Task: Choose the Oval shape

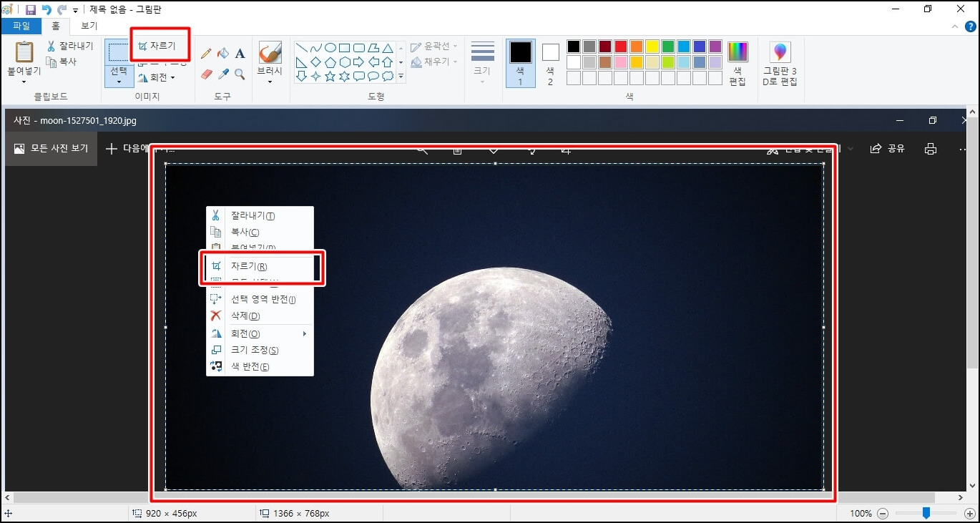Action: pos(330,48)
